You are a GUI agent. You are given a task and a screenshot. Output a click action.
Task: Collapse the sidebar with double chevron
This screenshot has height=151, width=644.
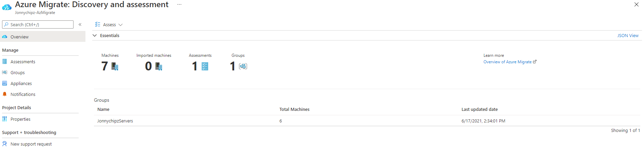tap(80, 24)
